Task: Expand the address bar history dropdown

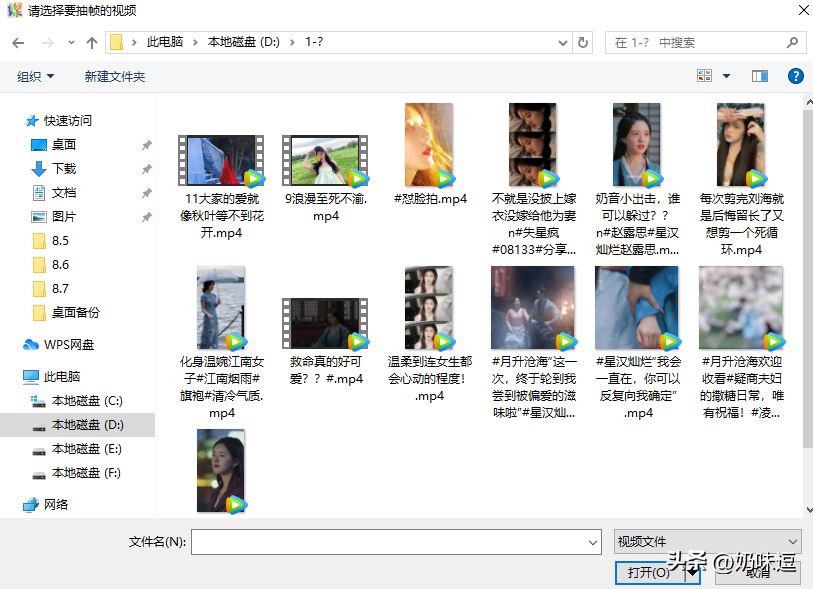Action: 563,43
